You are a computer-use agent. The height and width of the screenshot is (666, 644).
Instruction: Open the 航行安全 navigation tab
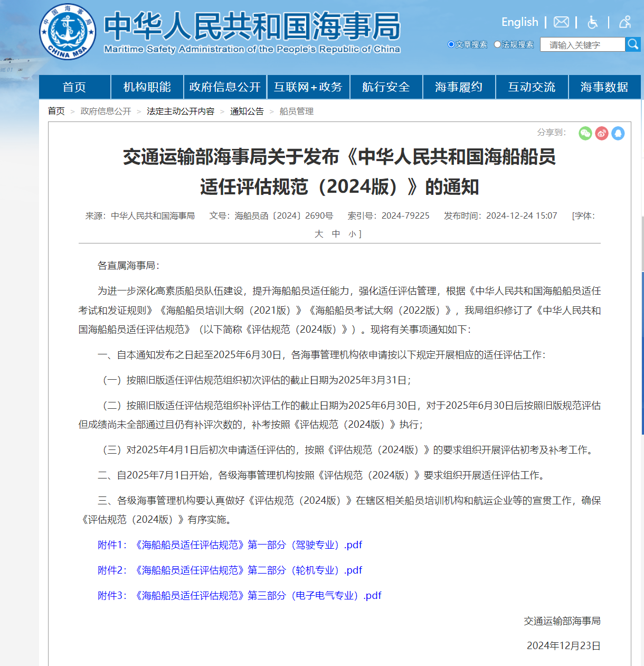386,87
